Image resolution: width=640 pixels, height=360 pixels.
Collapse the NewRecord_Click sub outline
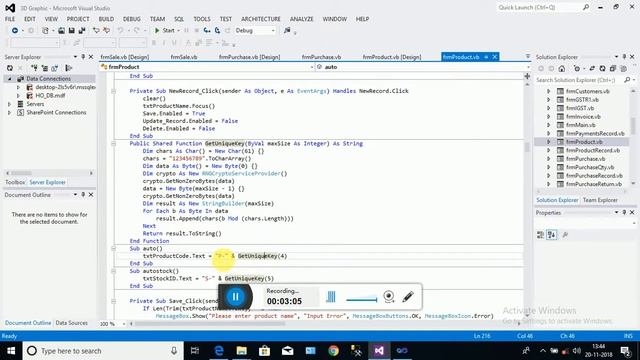[x=113, y=91]
